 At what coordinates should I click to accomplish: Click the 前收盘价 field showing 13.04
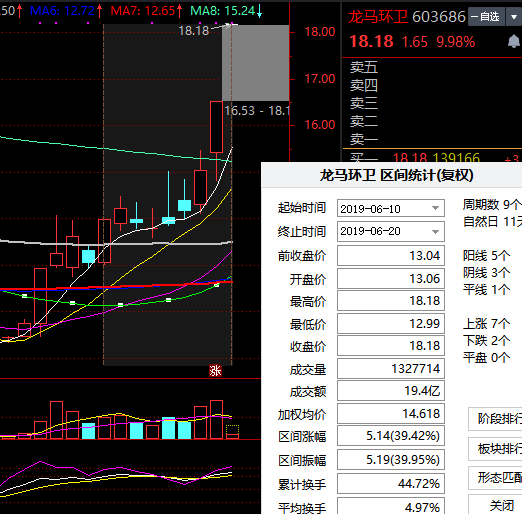click(391, 256)
